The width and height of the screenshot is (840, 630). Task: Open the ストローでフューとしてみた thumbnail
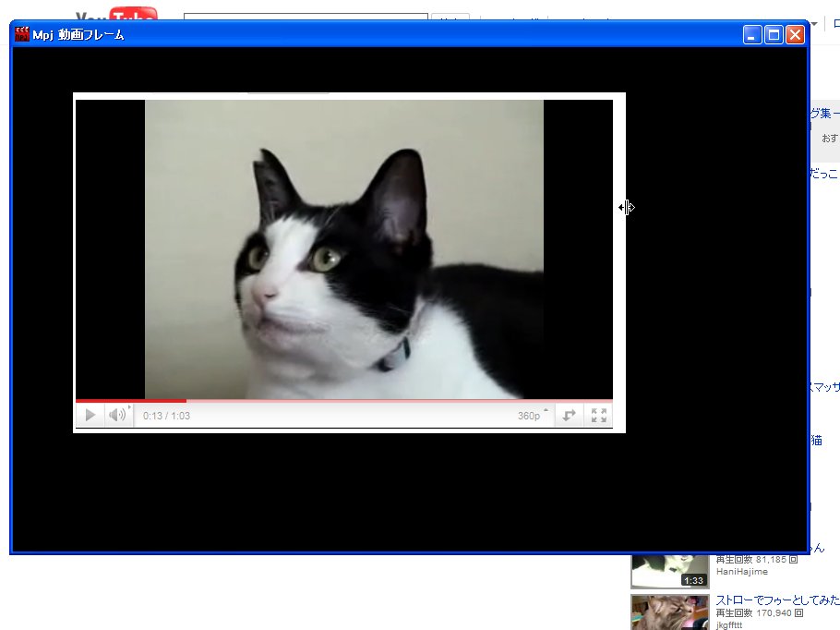[x=670, y=612]
